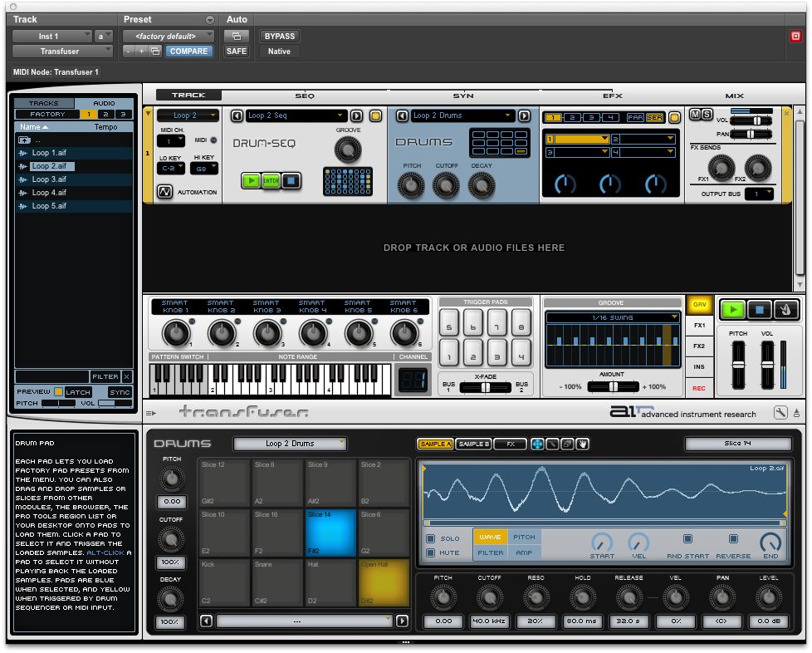Open the automation editor icon on the track
This screenshot has height=653, width=812.
pyautogui.click(x=164, y=192)
